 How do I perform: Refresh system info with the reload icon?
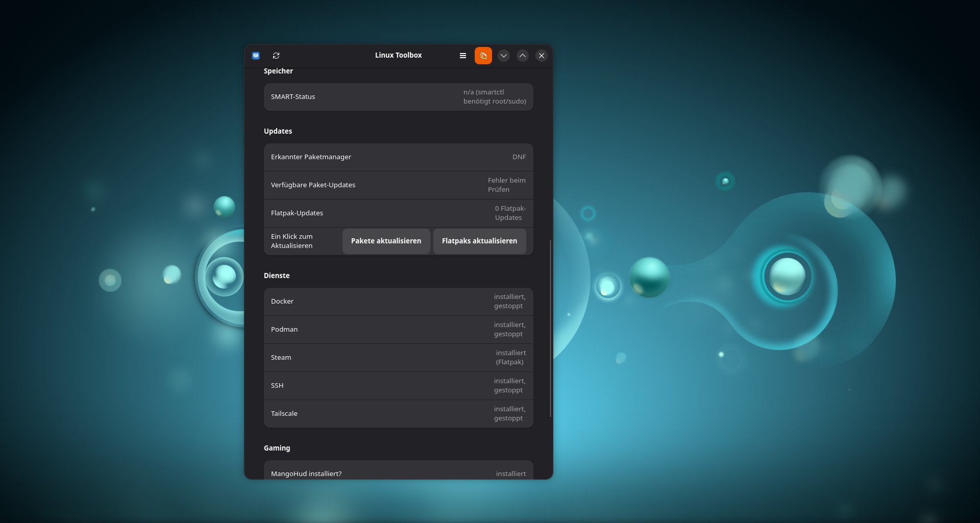tap(276, 56)
